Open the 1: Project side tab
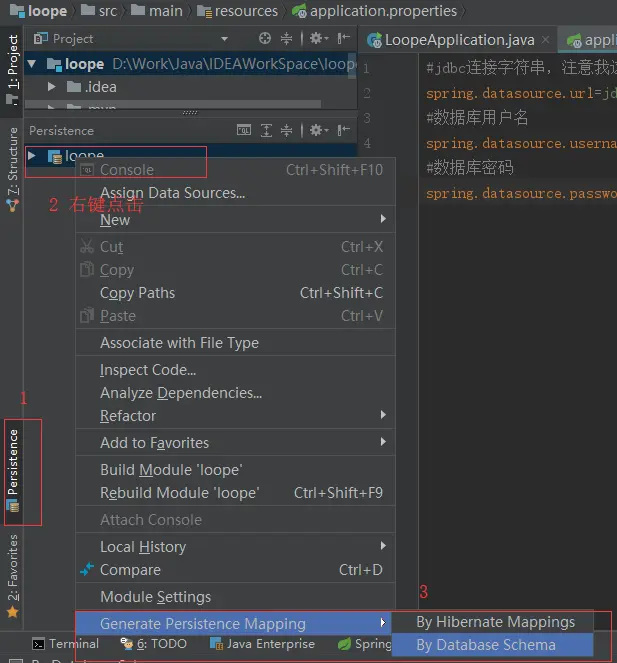Image resolution: width=617 pixels, height=663 pixels. click(13, 71)
